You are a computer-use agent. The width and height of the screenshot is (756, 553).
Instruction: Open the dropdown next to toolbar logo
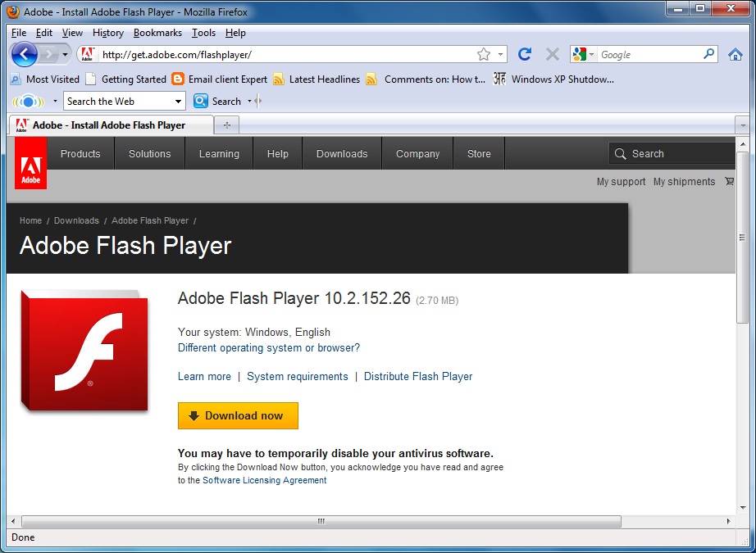click(x=55, y=101)
